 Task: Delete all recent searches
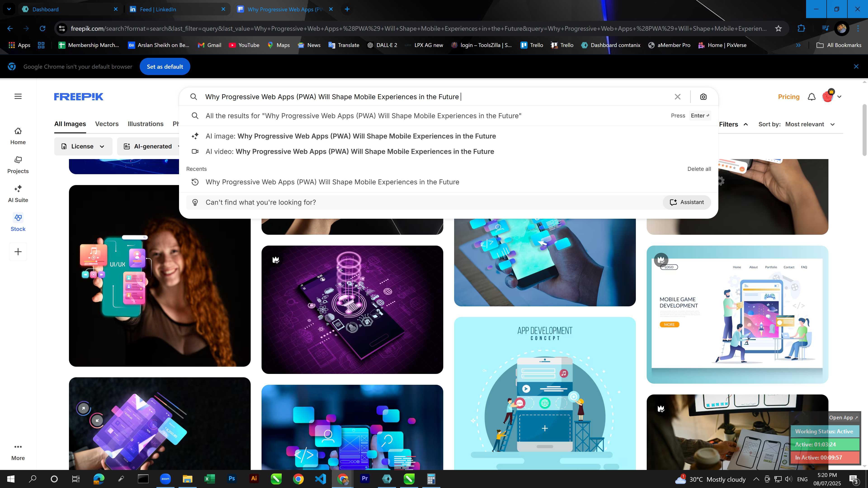click(x=699, y=169)
